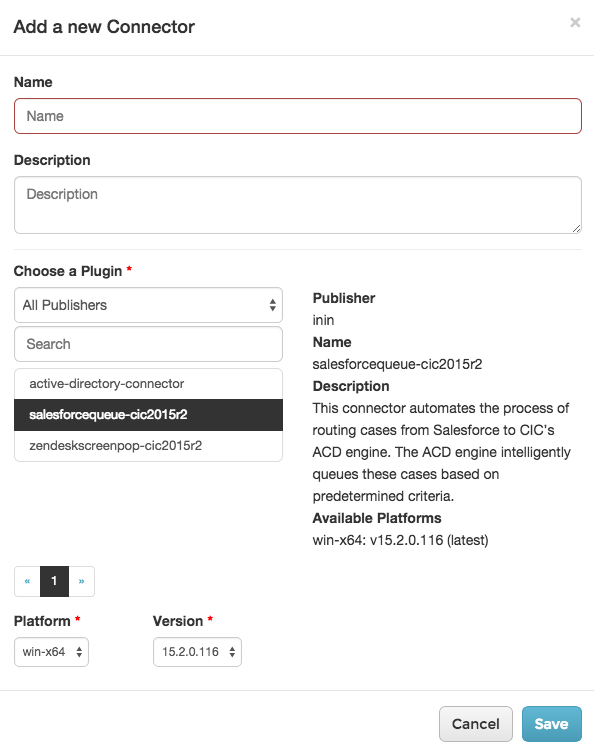Click the previous page arrow in pagination
Image resolution: width=594 pixels, height=754 pixels.
pos(27,581)
